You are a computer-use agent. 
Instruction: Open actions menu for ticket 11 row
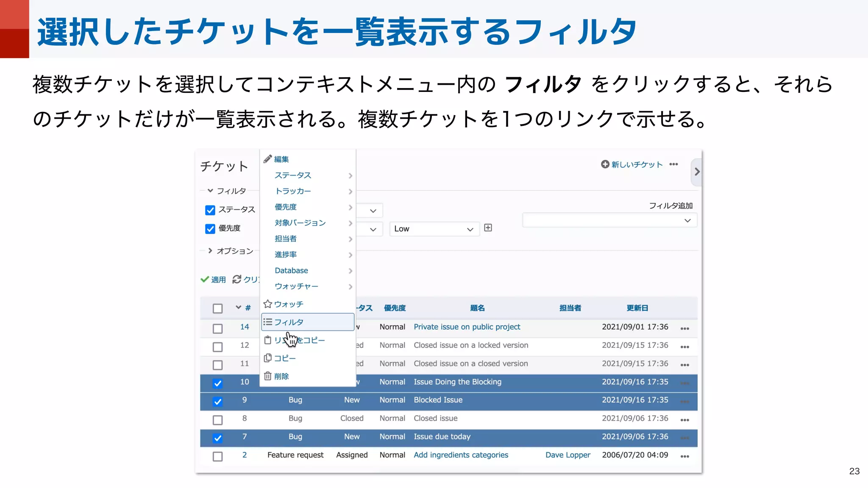(684, 365)
